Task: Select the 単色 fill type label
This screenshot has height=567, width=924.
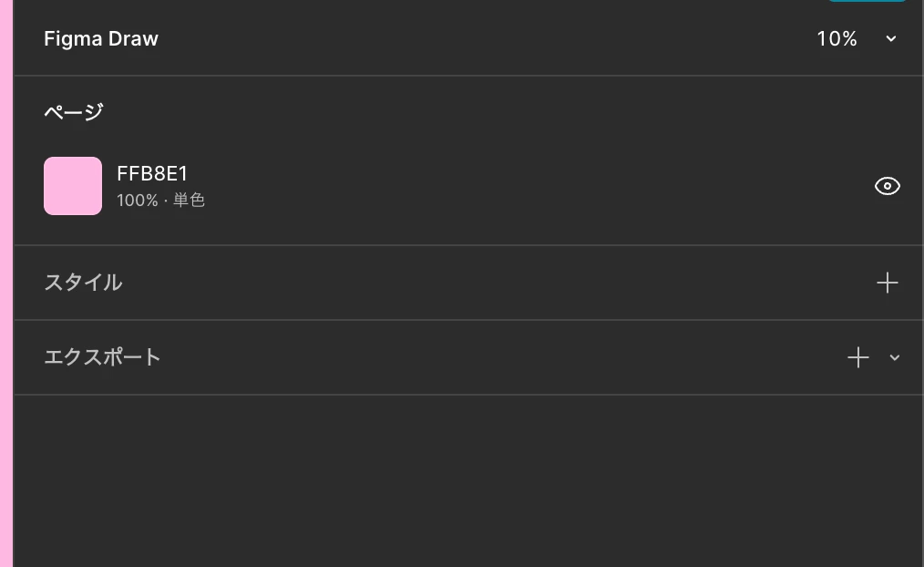Action: [x=190, y=201]
